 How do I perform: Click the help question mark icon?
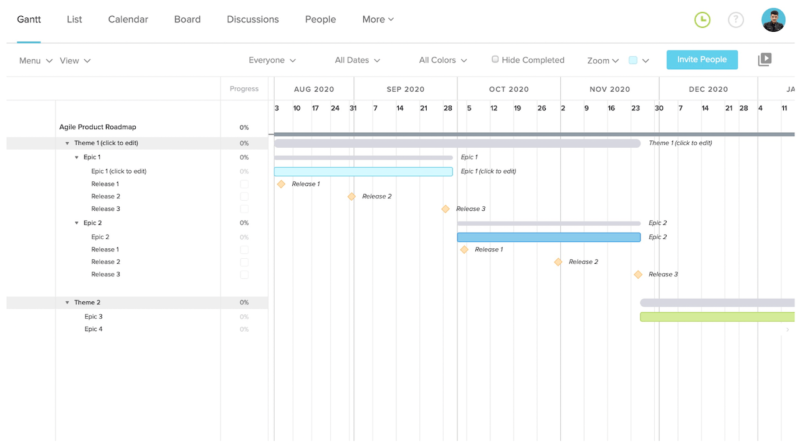[736, 20]
